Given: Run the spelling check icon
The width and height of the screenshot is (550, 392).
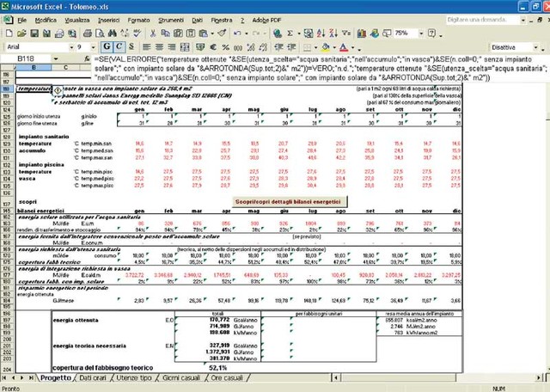Looking at the screenshot, I should click(137, 34).
